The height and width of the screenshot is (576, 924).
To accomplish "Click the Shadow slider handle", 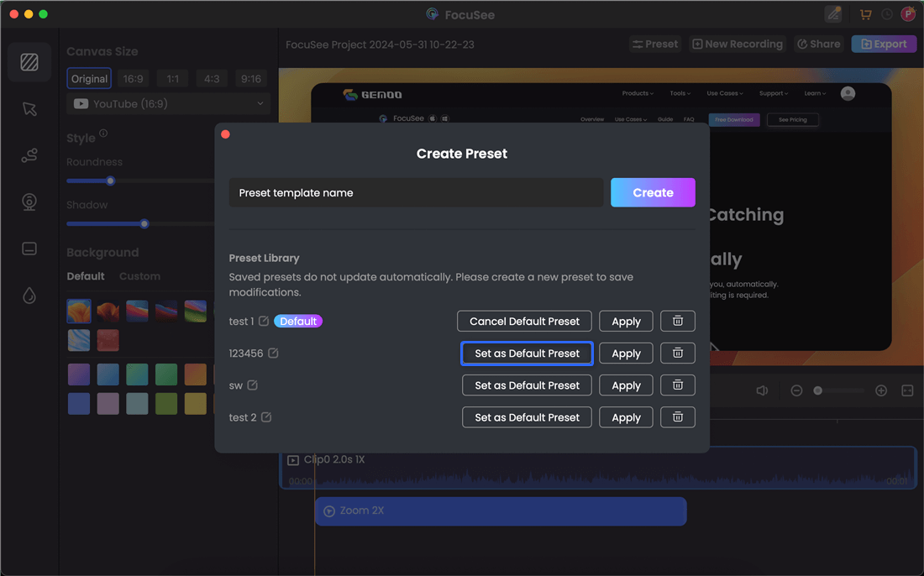I will (144, 224).
